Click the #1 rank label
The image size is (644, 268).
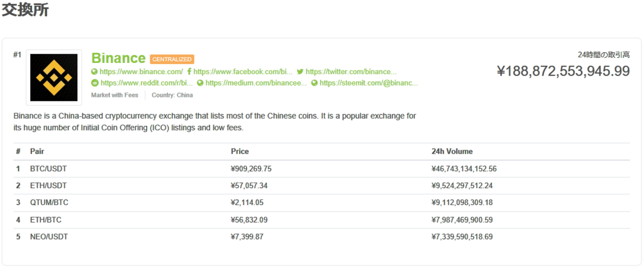(x=17, y=54)
